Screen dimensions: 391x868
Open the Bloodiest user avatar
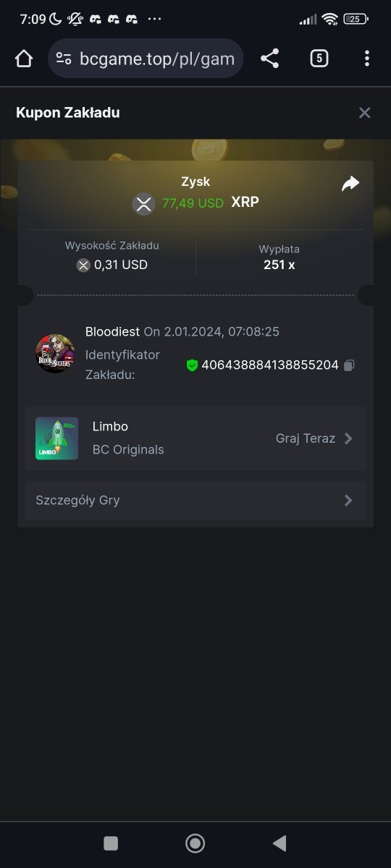(55, 354)
